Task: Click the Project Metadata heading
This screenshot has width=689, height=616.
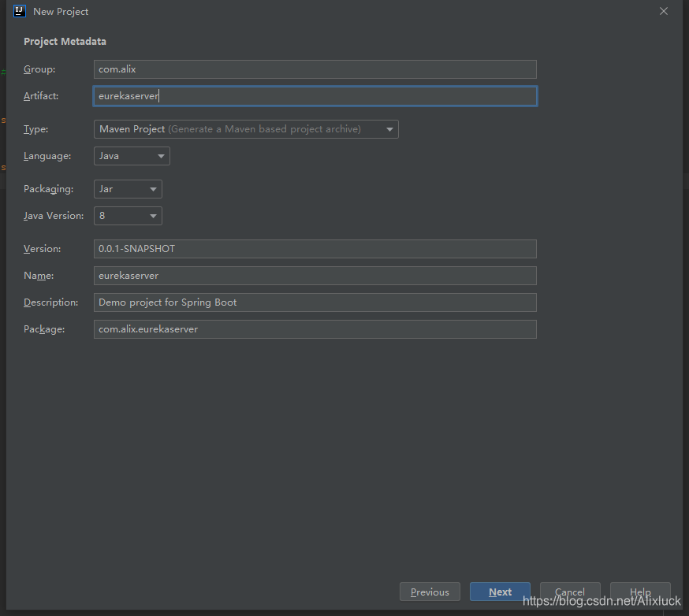Action: pyautogui.click(x=65, y=41)
